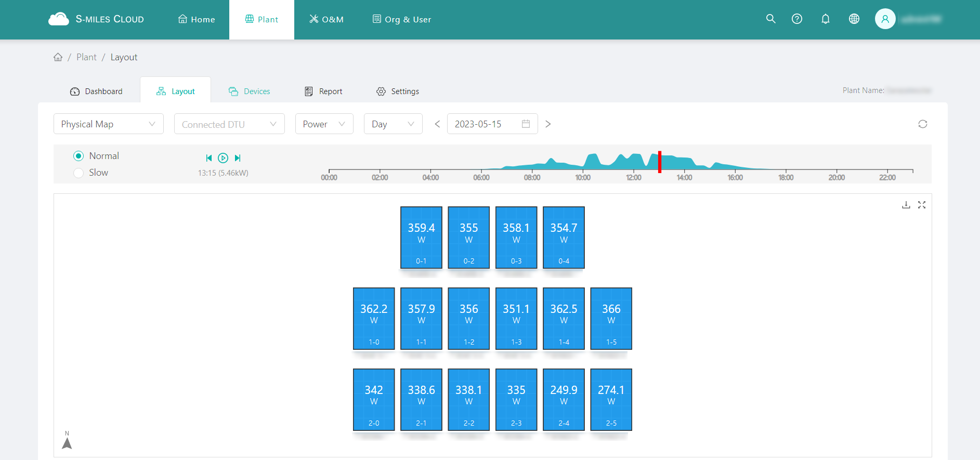Download the layout map image
980x460 pixels.
[x=906, y=205]
